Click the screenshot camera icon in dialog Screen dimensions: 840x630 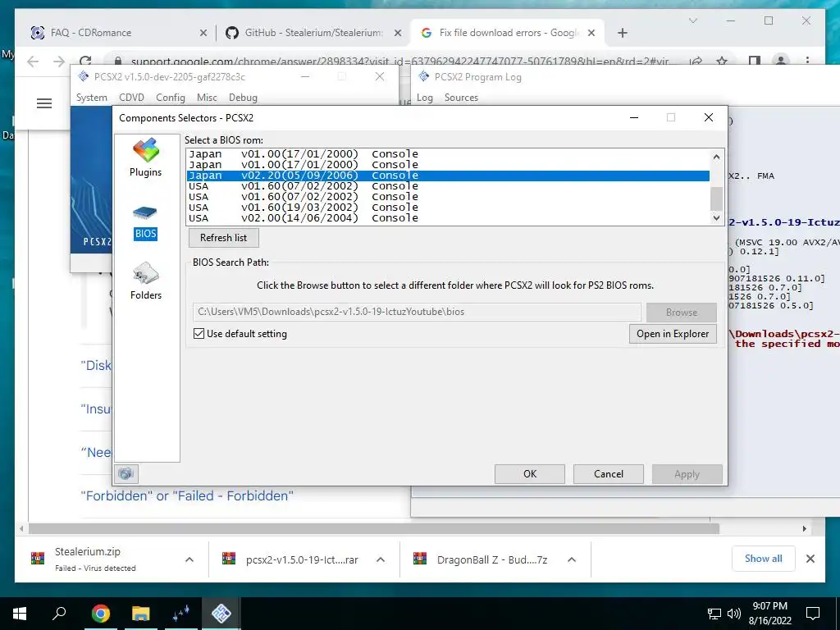point(126,473)
